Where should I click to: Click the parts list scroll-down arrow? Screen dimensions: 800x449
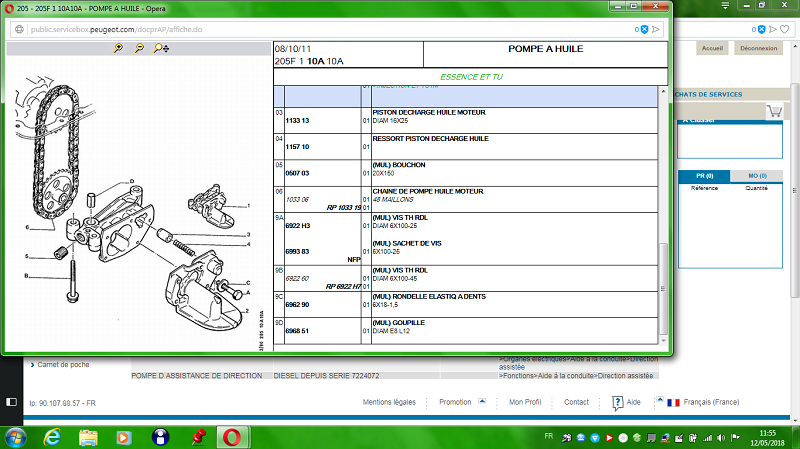click(x=663, y=340)
